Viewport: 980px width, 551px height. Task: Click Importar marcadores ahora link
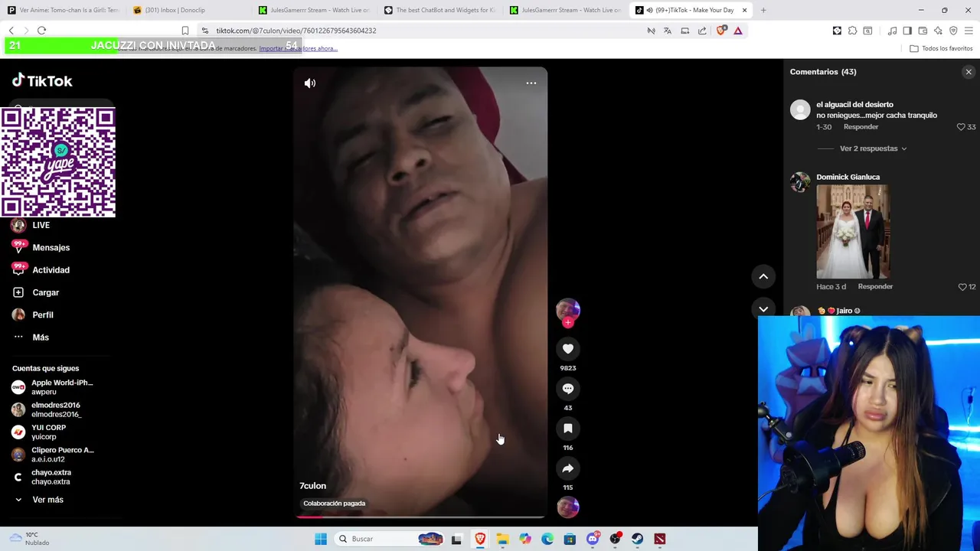point(298,48)
